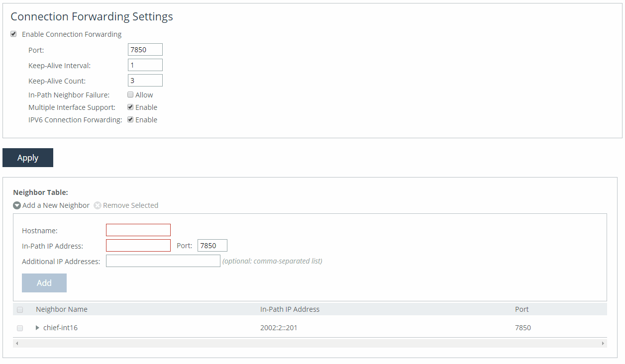Select all neighbors via header checkbox
The image size is (625, 364).
click(x=20, y=310)
